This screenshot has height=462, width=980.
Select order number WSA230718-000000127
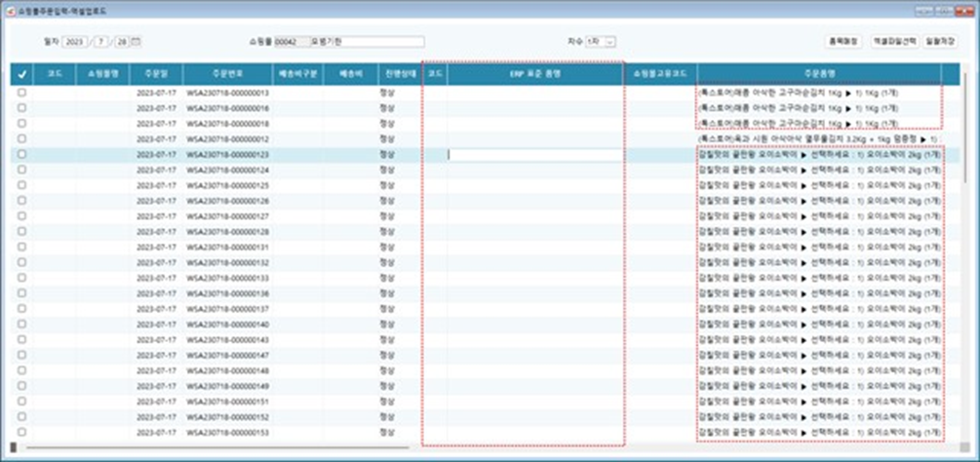pyautogui.click(x=227, y=216)
